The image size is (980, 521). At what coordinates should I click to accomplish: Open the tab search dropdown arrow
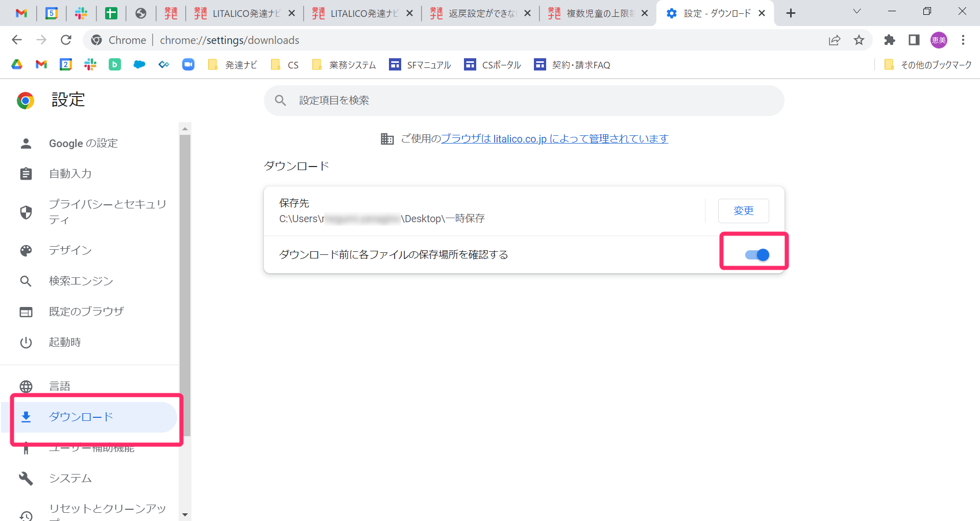(x=857, y=11)
